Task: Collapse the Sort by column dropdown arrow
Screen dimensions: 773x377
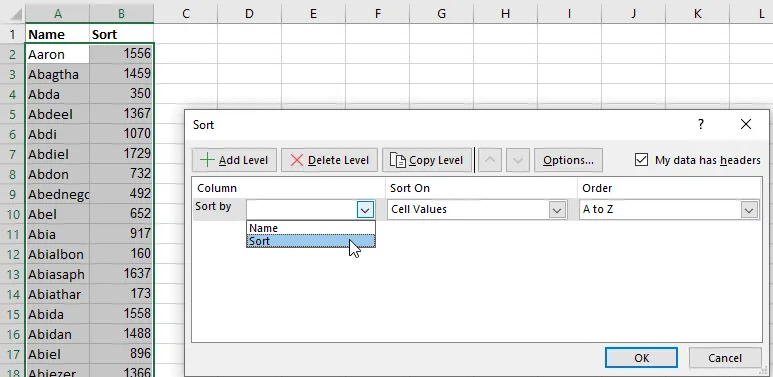Action: click(x=365, y=210)
